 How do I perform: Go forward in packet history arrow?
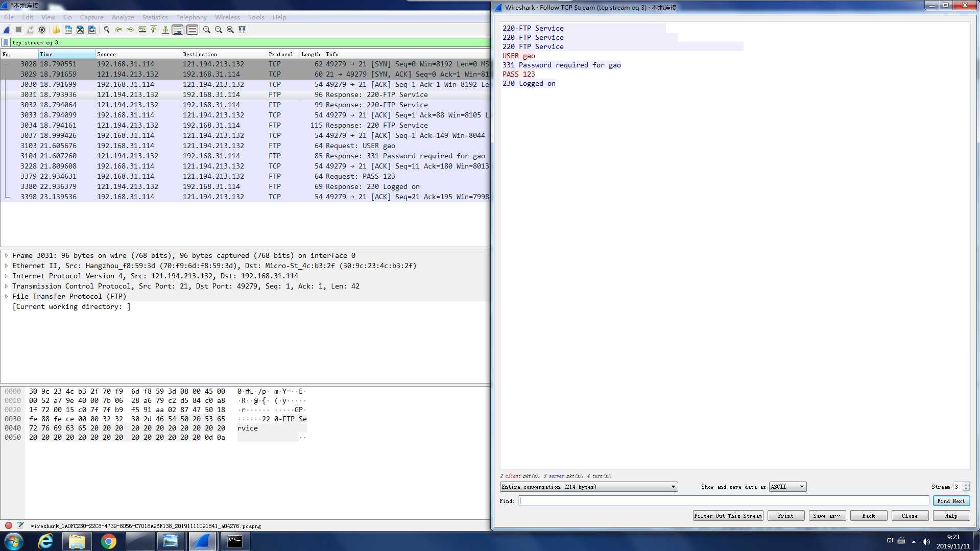coord(130,30)
